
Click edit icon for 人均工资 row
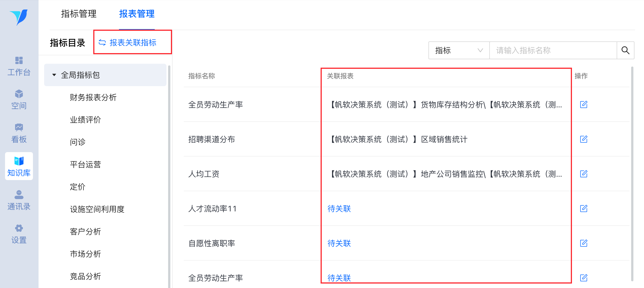pyautogui.click(x=584, y=174)
